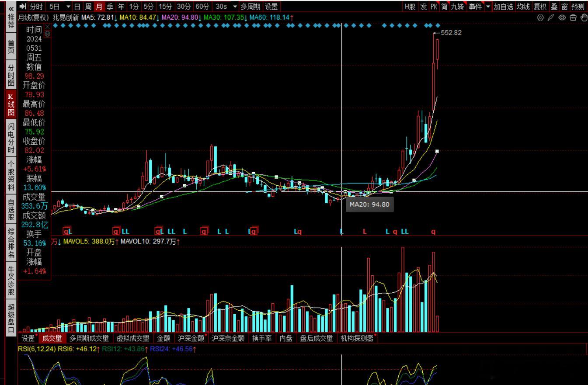Viewport: 588px width, 385px height.
Task: Click 加自选 to add to watchlist
Action: click(x=503, y=7)
